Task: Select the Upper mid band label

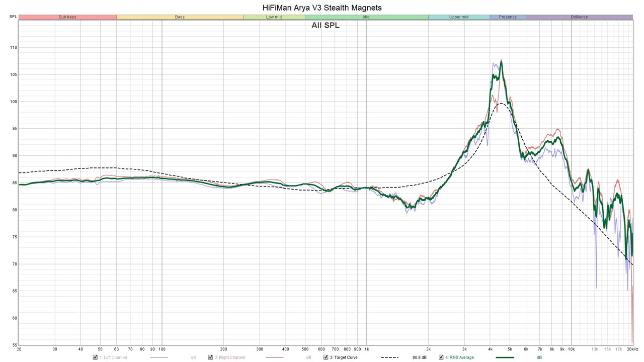Action: click(459, 17)
